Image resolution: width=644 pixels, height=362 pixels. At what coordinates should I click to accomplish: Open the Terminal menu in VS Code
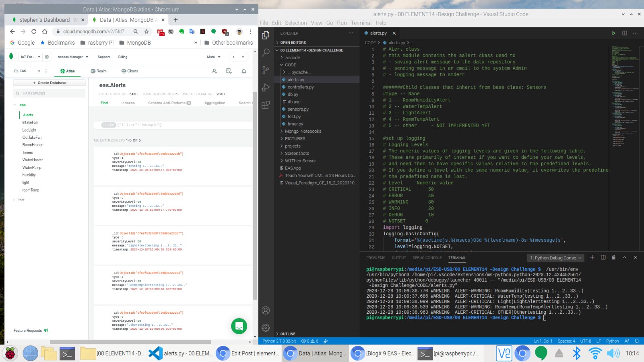click(x=361, y=23)
